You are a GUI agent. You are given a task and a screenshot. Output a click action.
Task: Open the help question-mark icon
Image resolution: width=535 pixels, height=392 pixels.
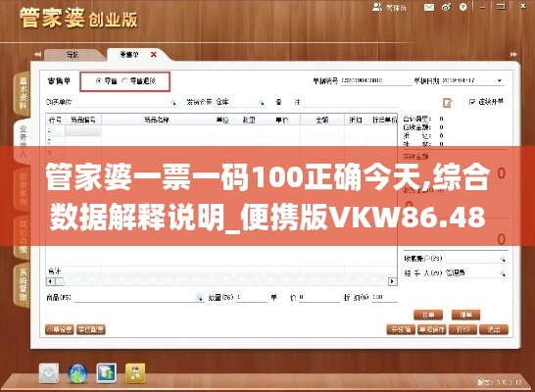[462, 7]
